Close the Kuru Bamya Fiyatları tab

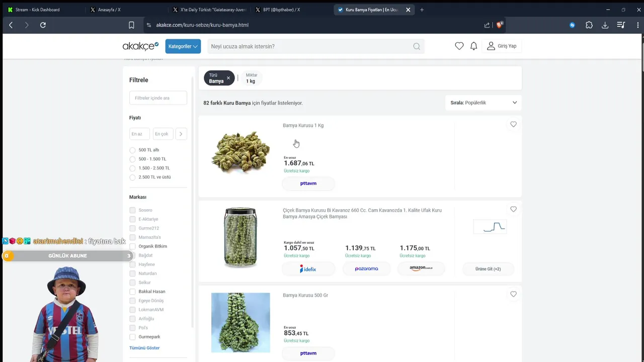coord(408,10)
